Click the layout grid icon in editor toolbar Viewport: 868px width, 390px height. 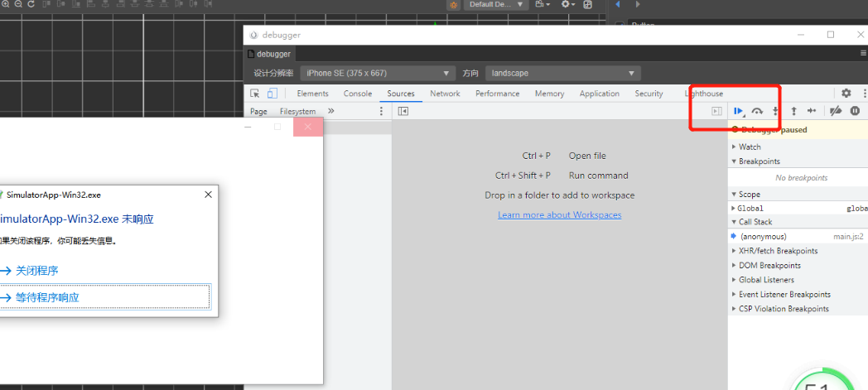[x=587, y=4]
